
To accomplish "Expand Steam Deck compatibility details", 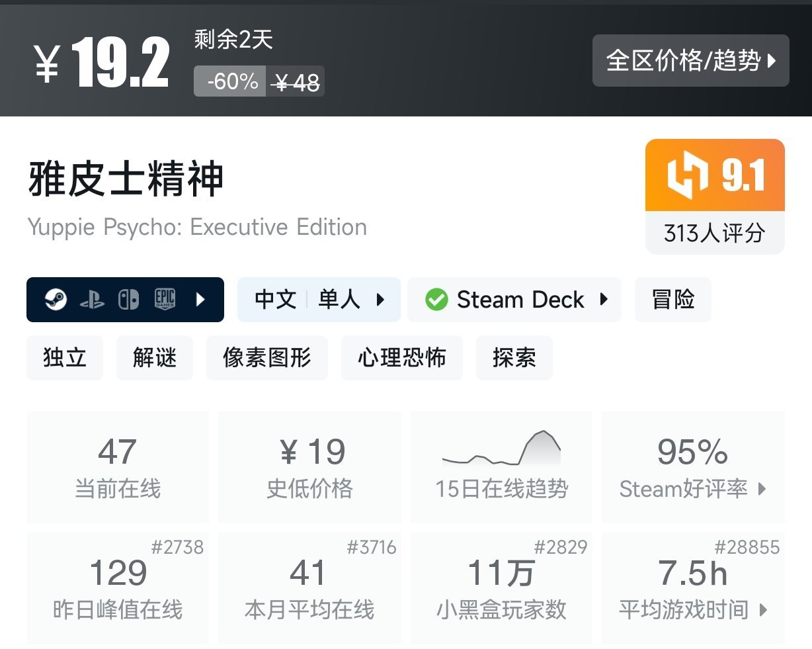I will pyautogui.click(x=514, y=300).
